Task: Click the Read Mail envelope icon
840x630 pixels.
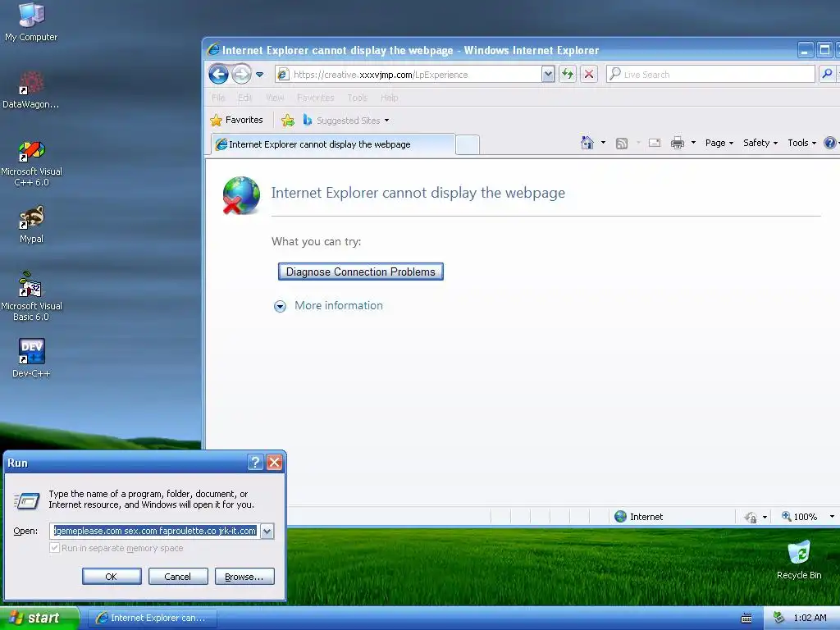Action: click(654, 143)
